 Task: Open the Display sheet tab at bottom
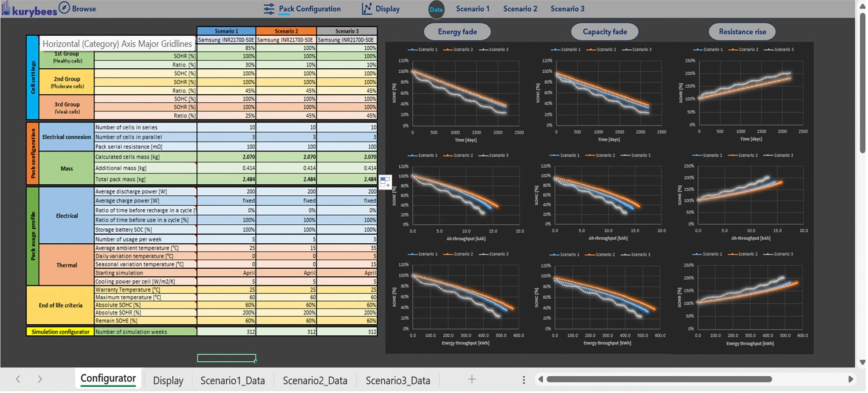(x=168, y=380)
